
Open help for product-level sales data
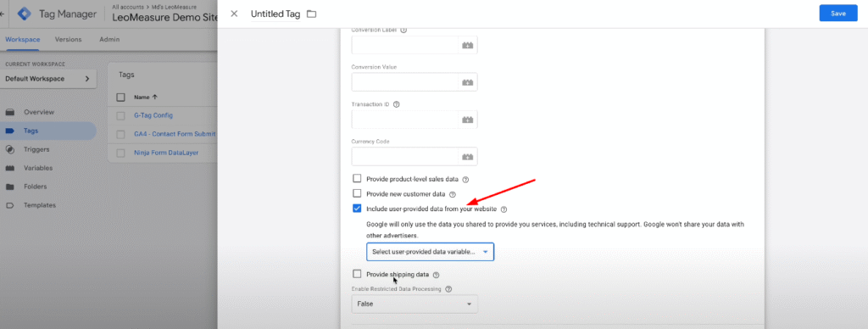pyautogui.click(x=465, y=180)
